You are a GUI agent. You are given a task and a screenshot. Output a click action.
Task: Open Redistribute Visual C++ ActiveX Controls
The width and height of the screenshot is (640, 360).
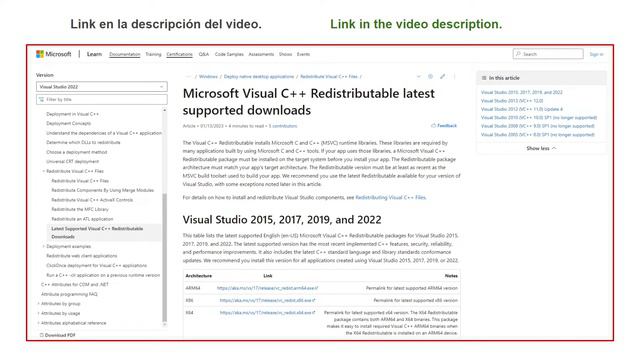pos(92,200)
